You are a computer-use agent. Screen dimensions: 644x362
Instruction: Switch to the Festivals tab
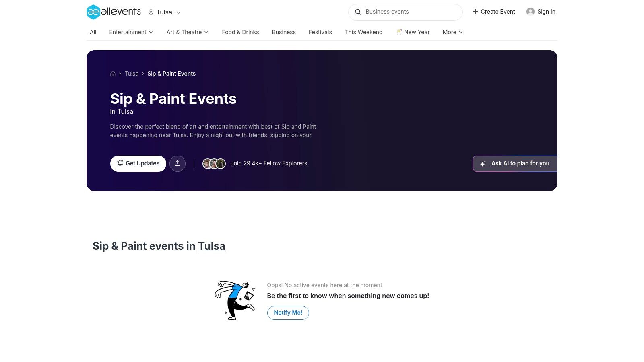coord(320,32)
